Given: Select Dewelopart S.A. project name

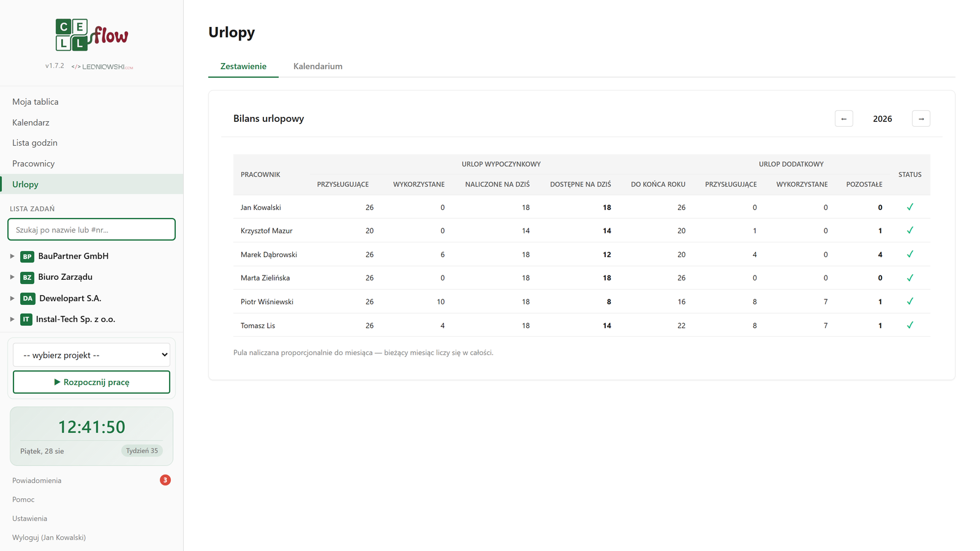Looking at the screenshot, I should pos(70,298).
